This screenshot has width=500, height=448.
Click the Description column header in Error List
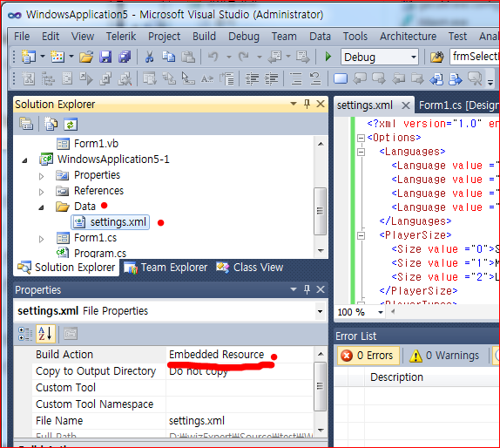pyautogui.click(x=396, y=377)
